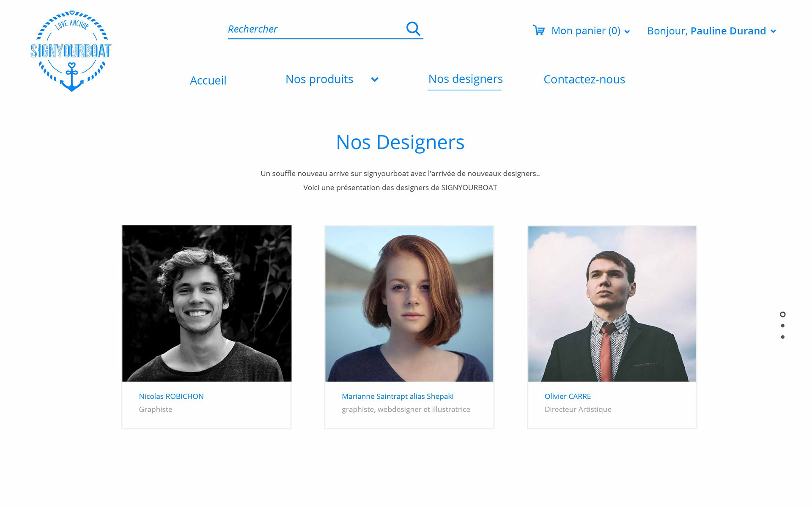Select the first page indicator dot
Image resolution: width=812 pixels, height=508 pixels.
click(x=783, y=315)
